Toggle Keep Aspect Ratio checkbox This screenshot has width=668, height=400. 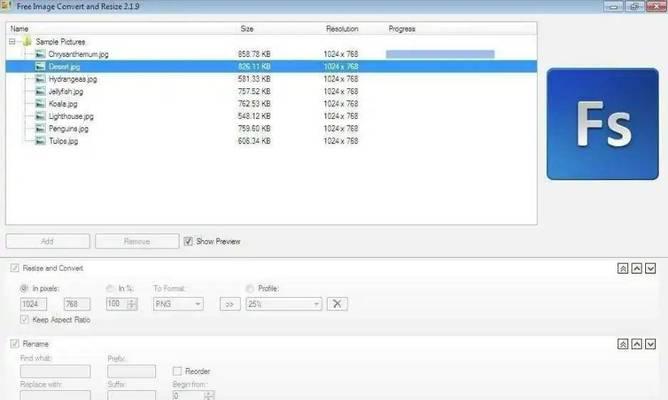tap(24, 319)
